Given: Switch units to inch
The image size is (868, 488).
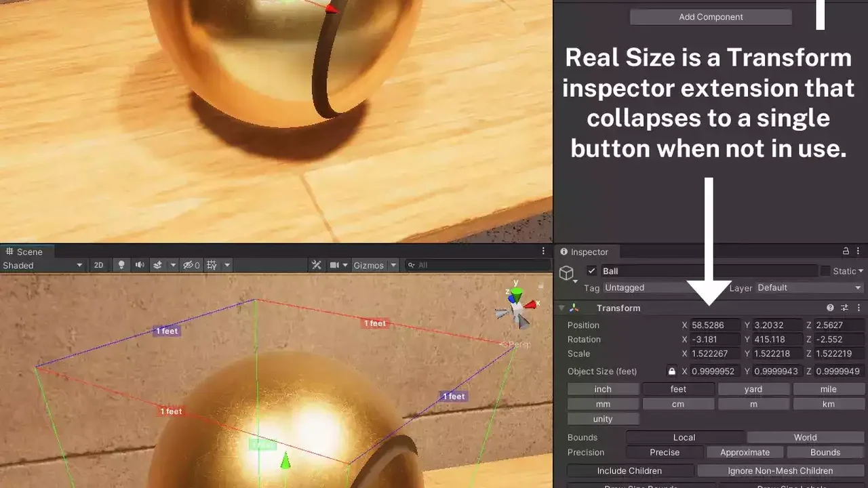Looking at the screenshot, I should pos(603,389).
